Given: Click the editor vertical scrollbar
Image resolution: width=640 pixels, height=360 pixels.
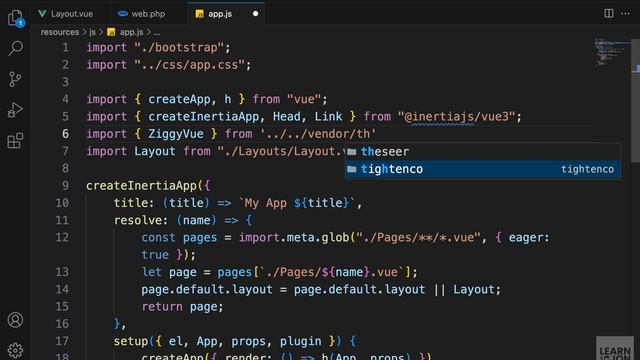Looking at the screenshot, I should click(635, 100).
